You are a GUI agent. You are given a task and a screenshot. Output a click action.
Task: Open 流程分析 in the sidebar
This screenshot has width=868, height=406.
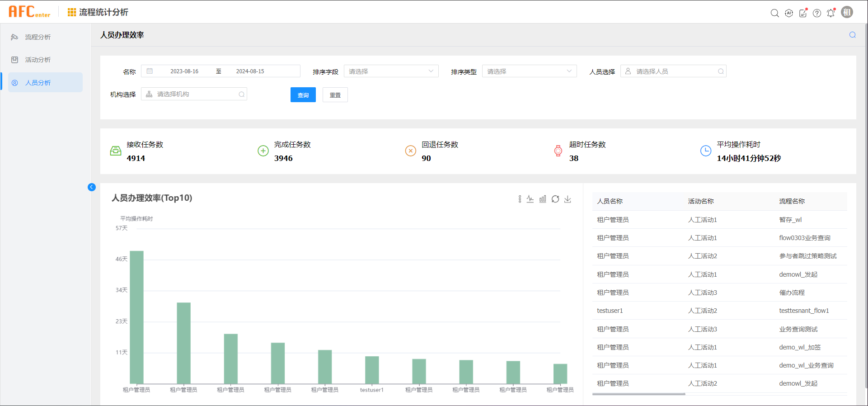tap(38, 37)
